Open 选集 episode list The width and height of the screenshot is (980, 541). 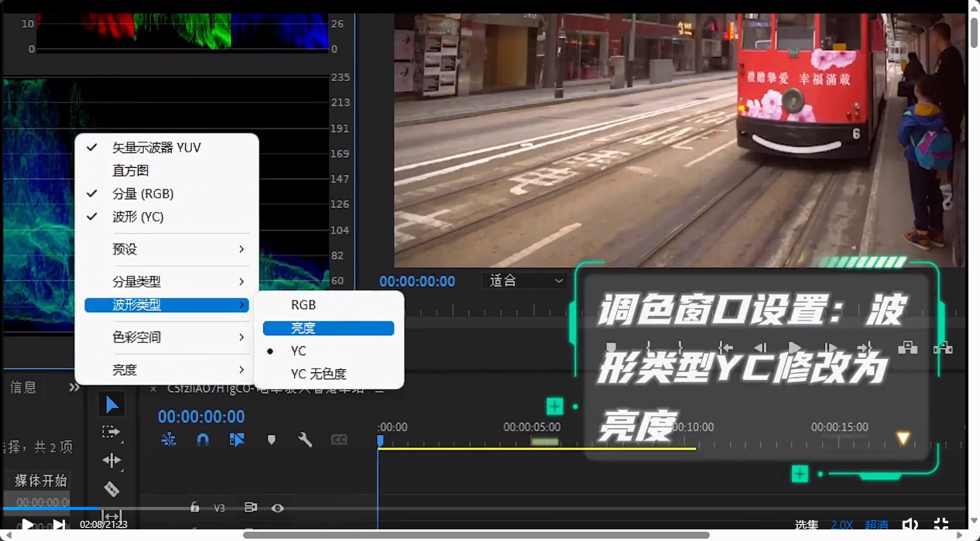807,525
